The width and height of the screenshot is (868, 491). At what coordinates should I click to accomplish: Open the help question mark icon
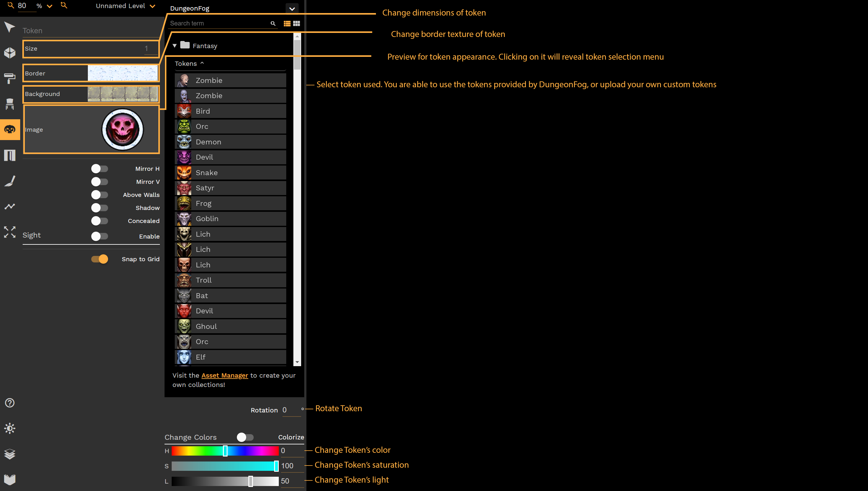pos(10,403)
